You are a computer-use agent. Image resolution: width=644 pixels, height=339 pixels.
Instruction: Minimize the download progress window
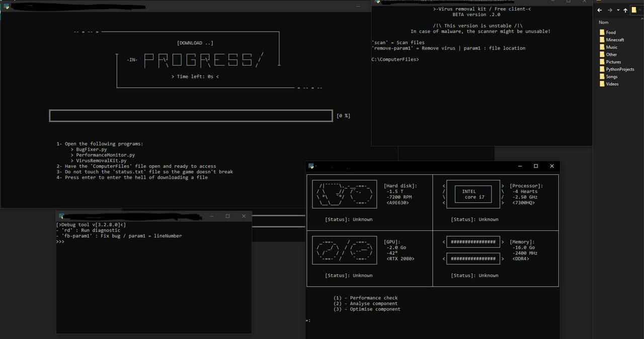click(358, 6)
